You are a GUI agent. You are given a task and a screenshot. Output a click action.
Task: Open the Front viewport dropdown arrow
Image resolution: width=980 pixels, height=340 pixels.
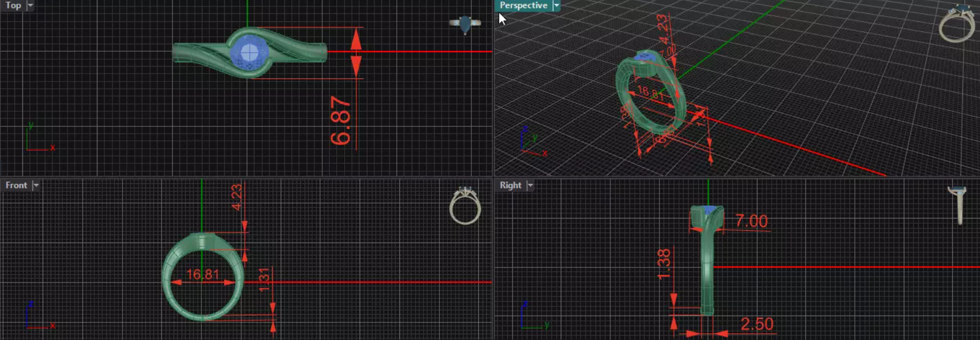[x=36, y=185]
